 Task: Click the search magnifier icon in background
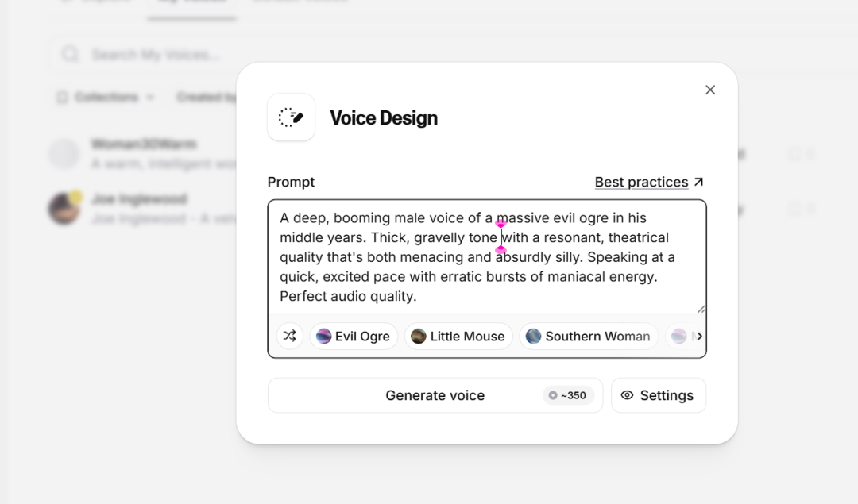(70, 54)
